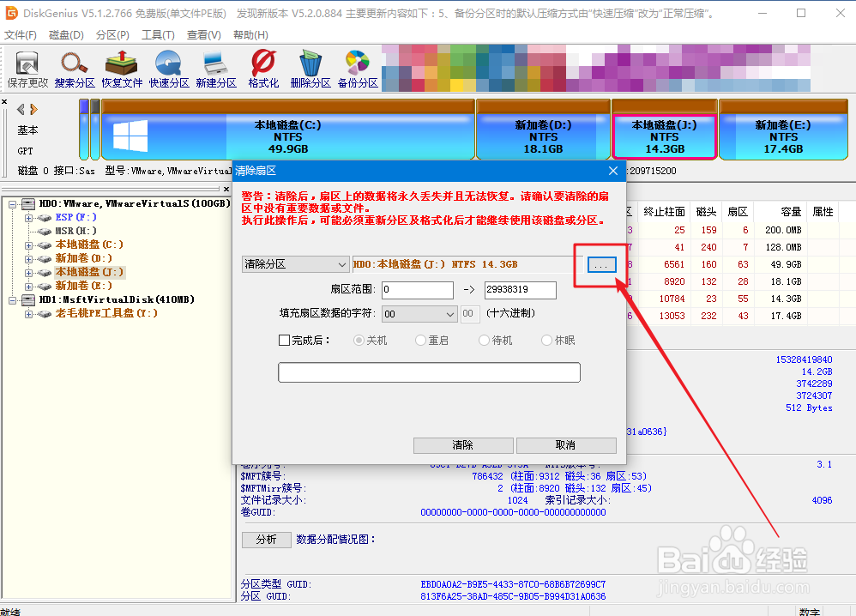Click the 新建分区 toolbar icon
Screen dimensions: 856x616
coord(215,69)
